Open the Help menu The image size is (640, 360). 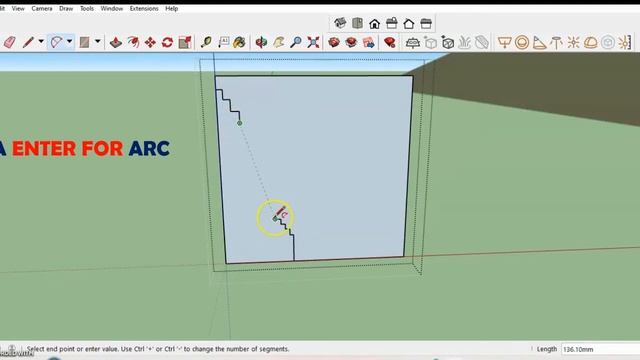point(171,9)
